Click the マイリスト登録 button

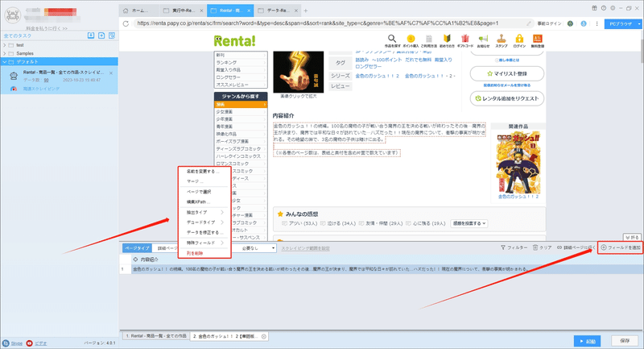(x=507, y=73)
